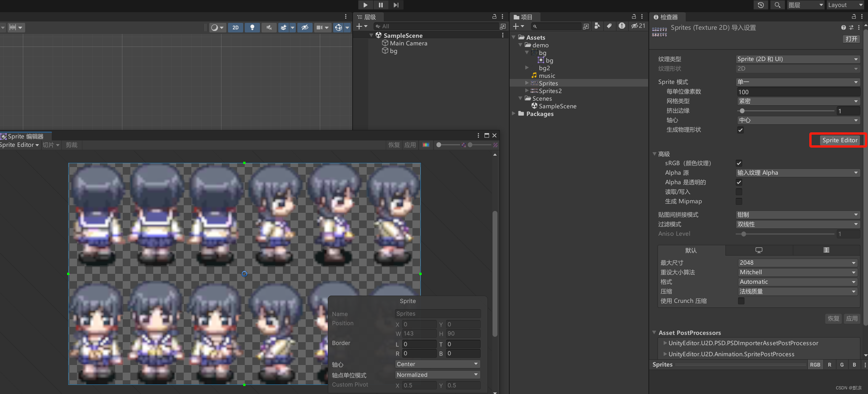Toggle hidden objects visibility eye icon
868x394 pixels.
(x=305, y=27)
